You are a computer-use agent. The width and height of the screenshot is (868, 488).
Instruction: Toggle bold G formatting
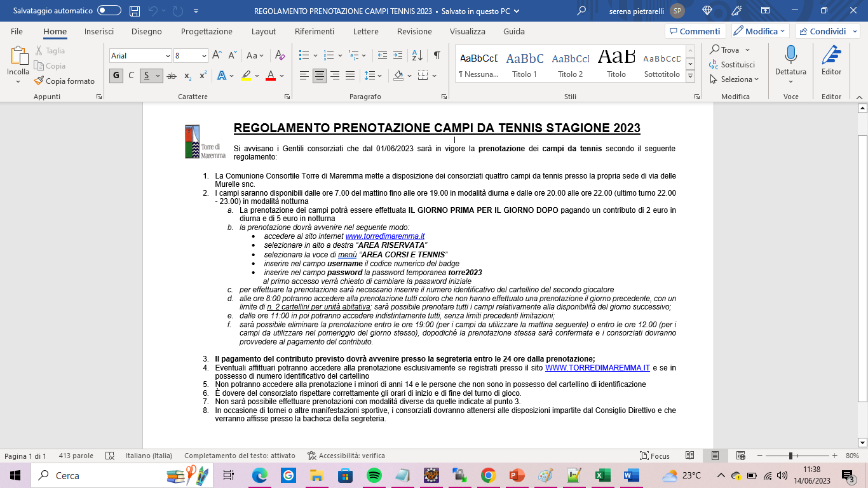(x=116, y=76)
